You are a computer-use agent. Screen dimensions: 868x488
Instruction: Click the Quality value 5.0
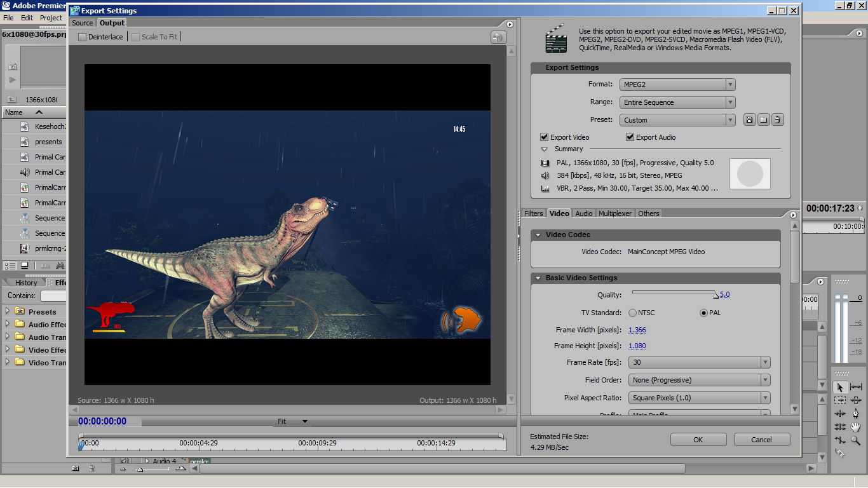pyautogui.click(x=724, y=295)
